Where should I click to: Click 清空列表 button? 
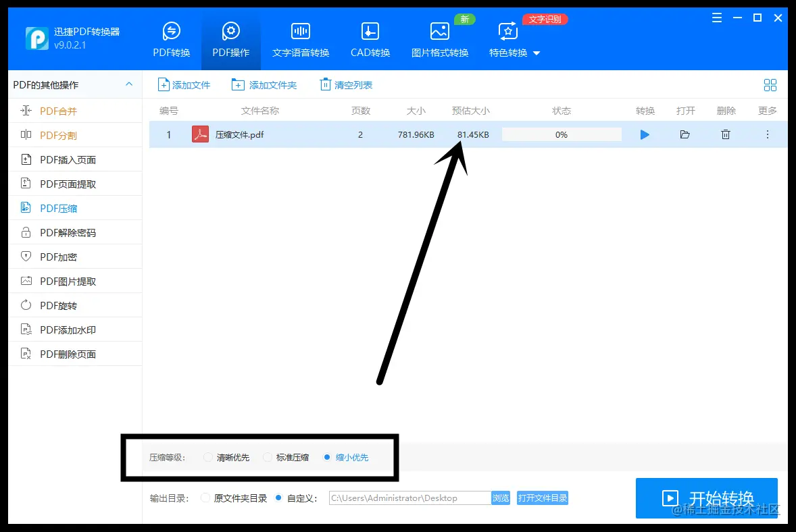click(346, 84)
